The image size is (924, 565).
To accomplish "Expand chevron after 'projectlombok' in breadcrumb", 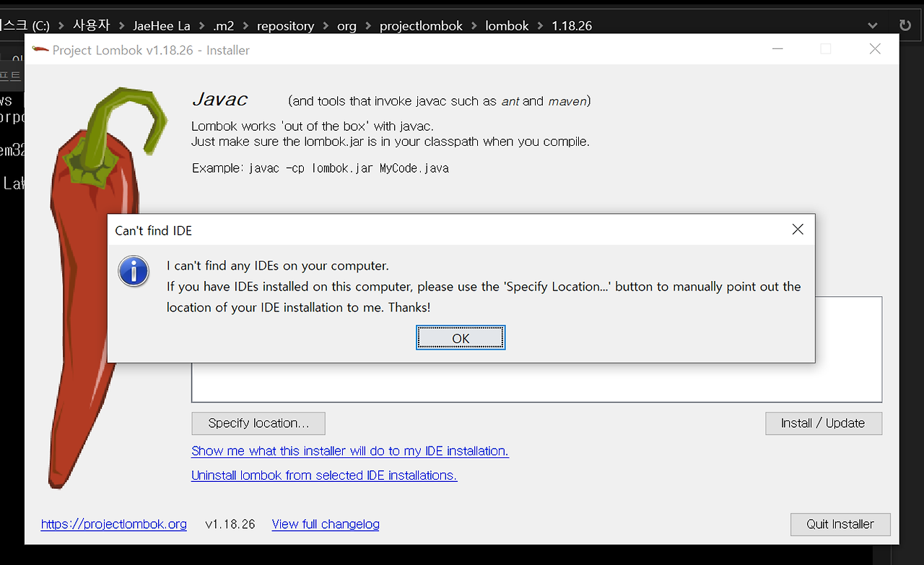I will [474, 25].
